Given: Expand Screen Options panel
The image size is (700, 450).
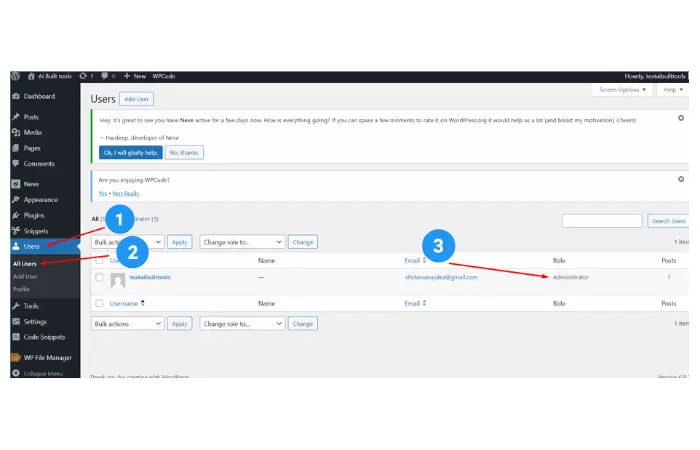Looking at the screenshot, I should pos(622,90).
